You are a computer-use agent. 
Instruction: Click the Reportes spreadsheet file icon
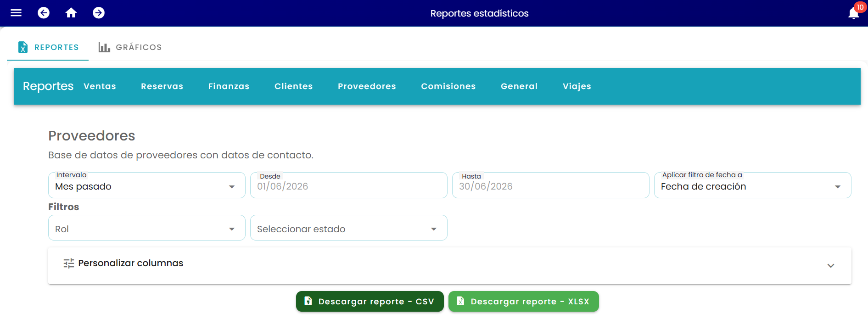click(x=22, y=47)
